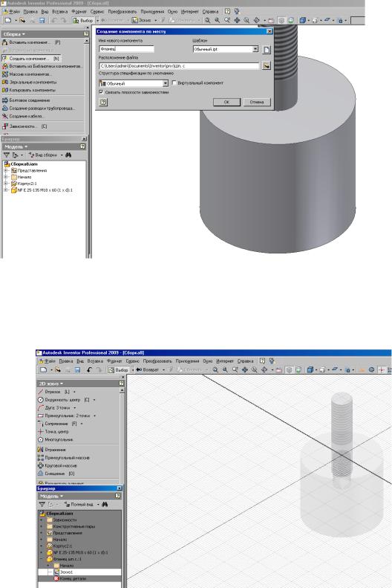Click OK in the component creation dialog
The width and height of the screenshot is (392, 588).
[x=226, y=102]
